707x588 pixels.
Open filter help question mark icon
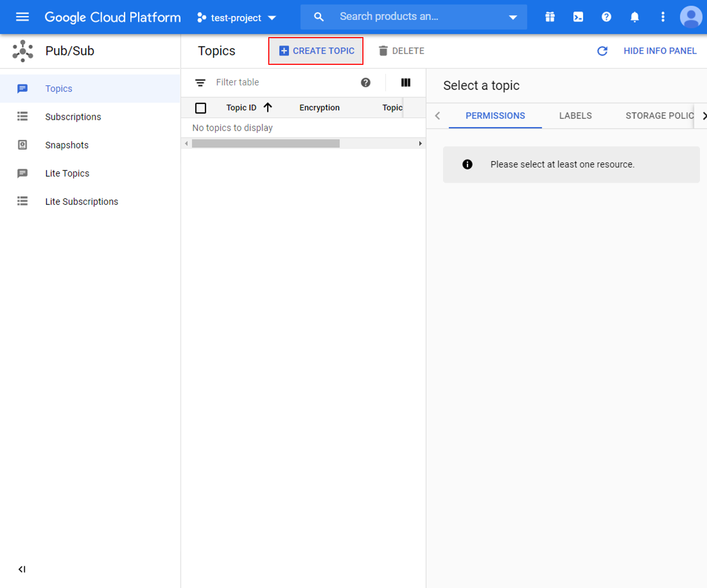tap(366, 83)
